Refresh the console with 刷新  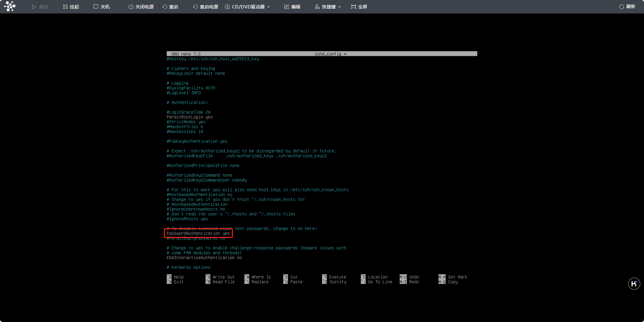click(627, 7)
